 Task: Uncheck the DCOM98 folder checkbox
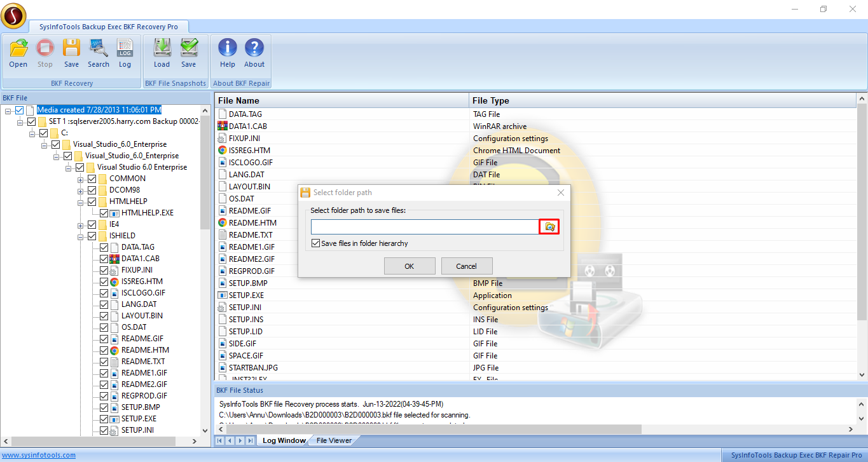click(x=92, y=190)
